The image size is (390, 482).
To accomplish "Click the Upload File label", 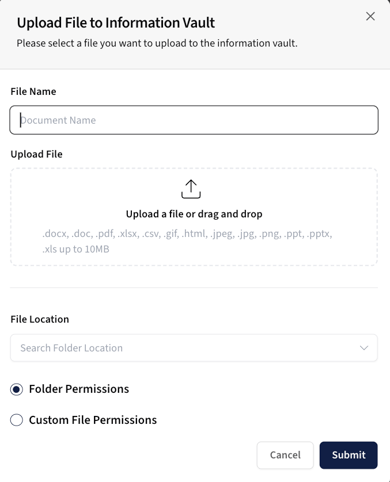I will point(36,154).
